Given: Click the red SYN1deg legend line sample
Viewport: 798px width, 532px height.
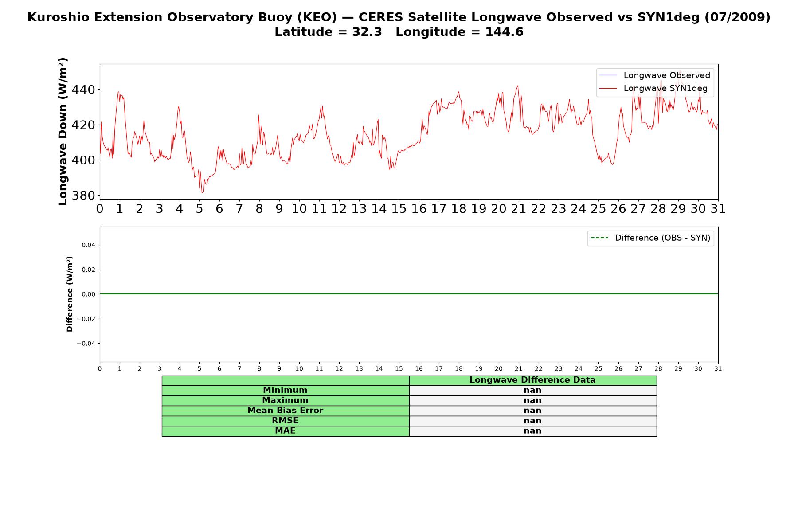Looking at the screenshot, I should pos(608,89).
